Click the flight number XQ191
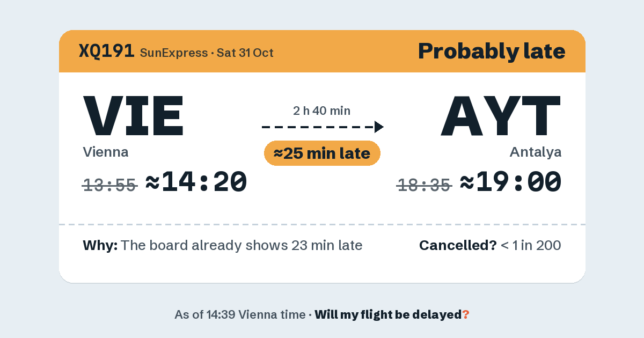The width and height of the screenshot is (644, 338). 106,51
